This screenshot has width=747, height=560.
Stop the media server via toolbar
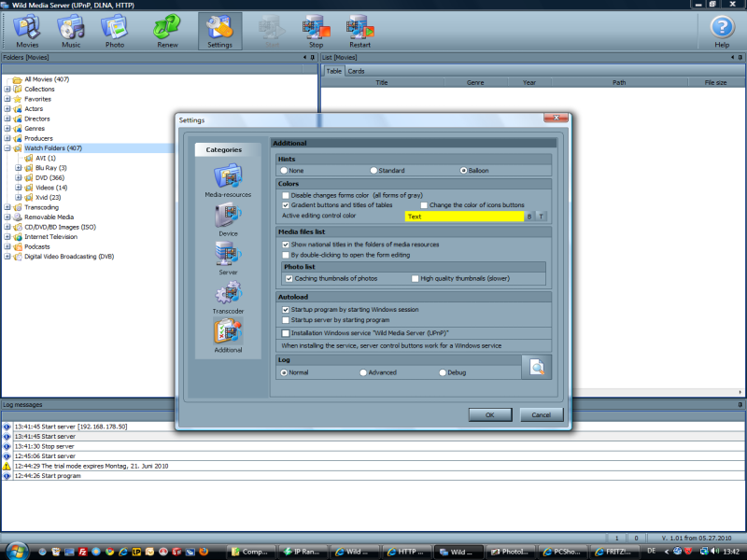click(316, 32)
